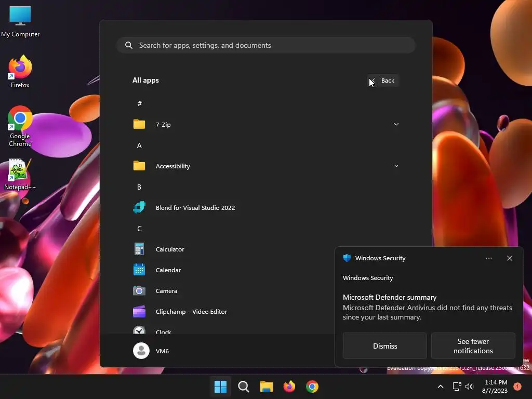Click the Clipchamp app icon

tap(139, 312)
